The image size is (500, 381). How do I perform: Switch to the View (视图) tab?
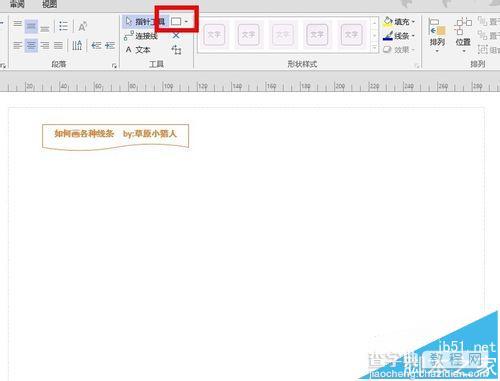point(49,4)
